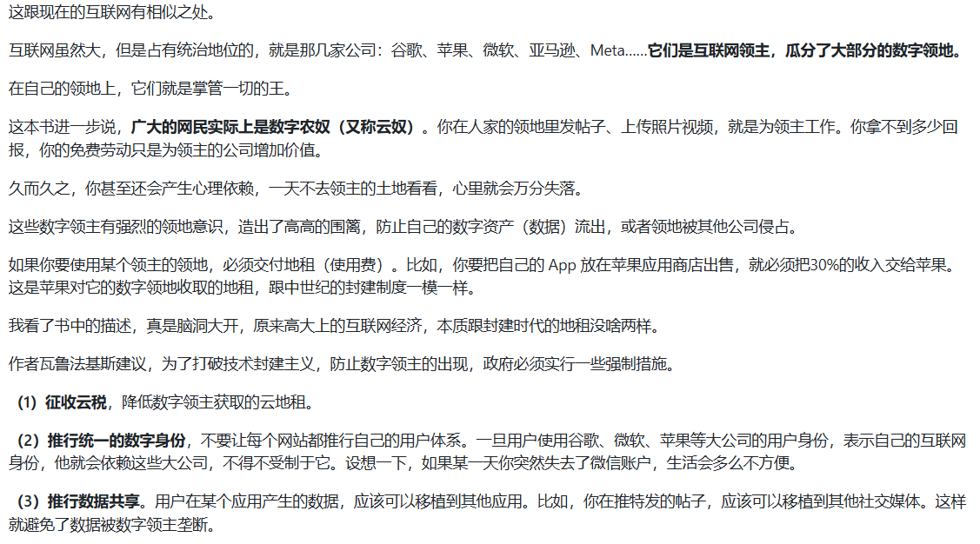This screenshot has height=544, width=980.
Task: Click the word "亚马逊" in the company list
Action: click(x=550, y=50)
